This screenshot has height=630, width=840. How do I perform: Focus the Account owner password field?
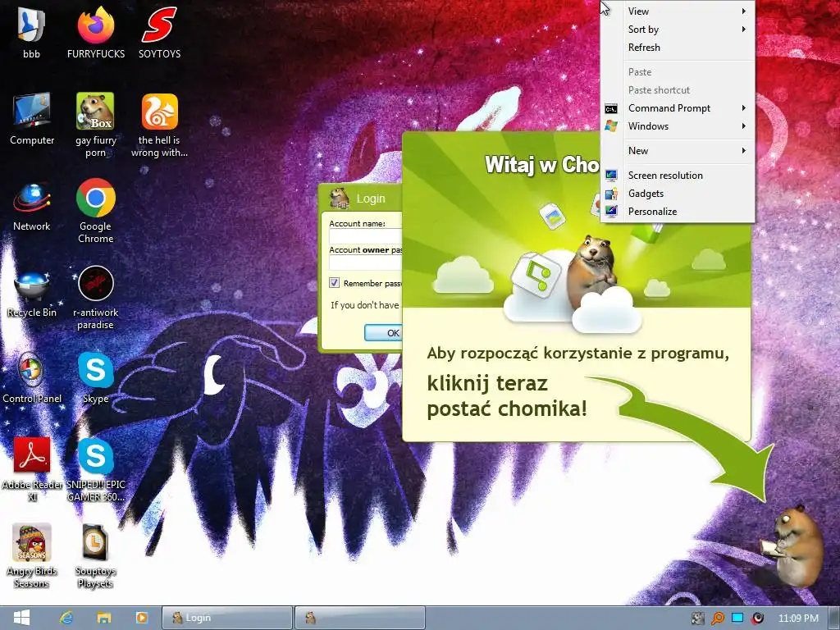[x=365, y=262]
